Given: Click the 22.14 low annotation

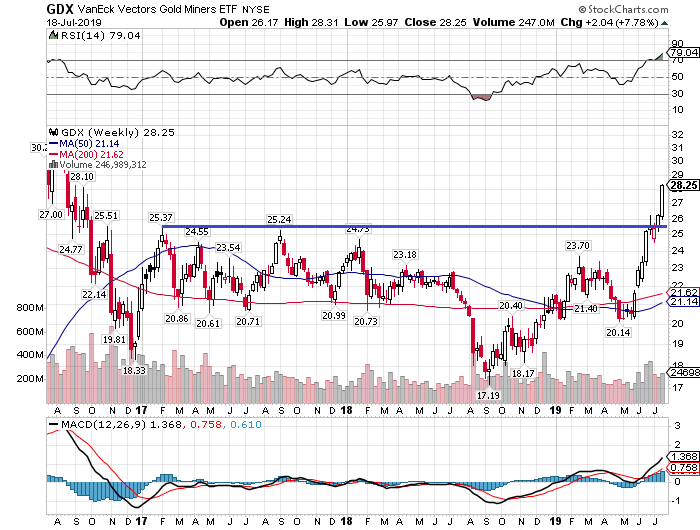Looking at the screenshot, I should [x=94, y=295].
